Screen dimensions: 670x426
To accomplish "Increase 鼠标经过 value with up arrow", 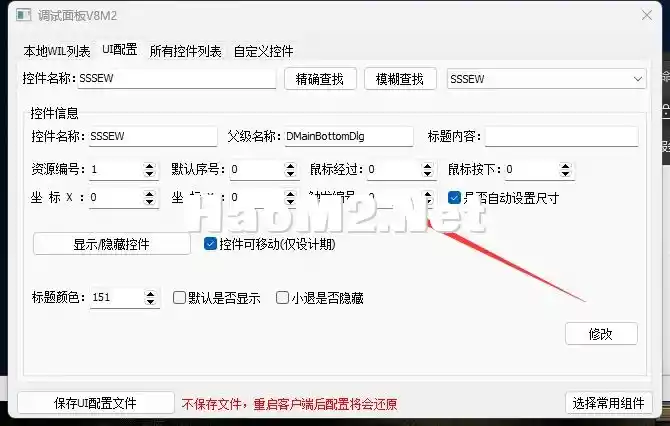I will (427, 166).
